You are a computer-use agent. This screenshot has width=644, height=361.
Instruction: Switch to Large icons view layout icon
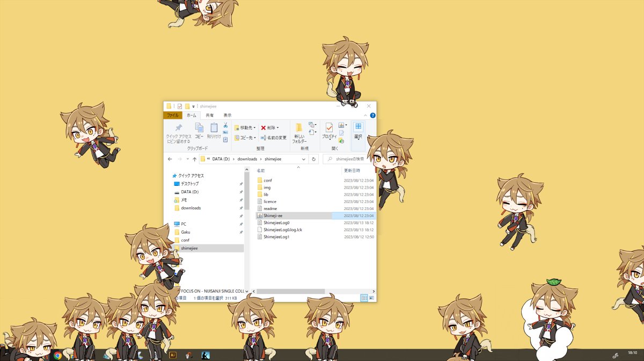tap(371, 298)
